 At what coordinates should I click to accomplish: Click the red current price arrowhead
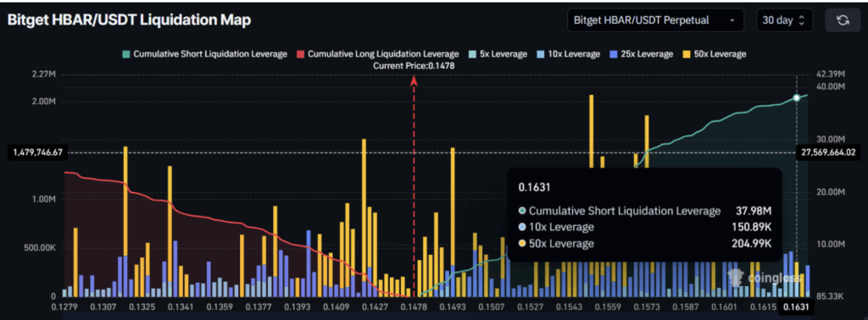point(414,80)
